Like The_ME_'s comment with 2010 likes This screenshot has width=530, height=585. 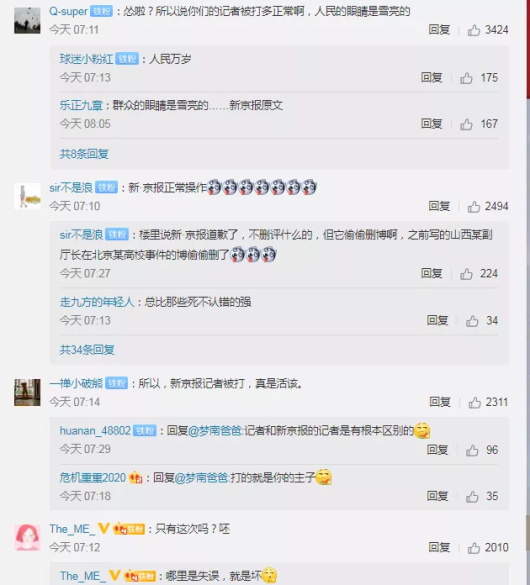point(474,548)
